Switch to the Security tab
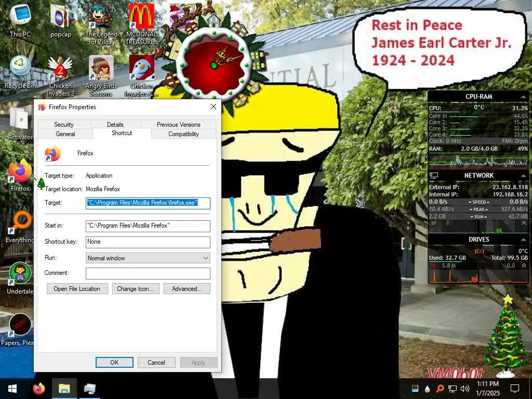The image size is (532, 399). click(x=64, y=125)
